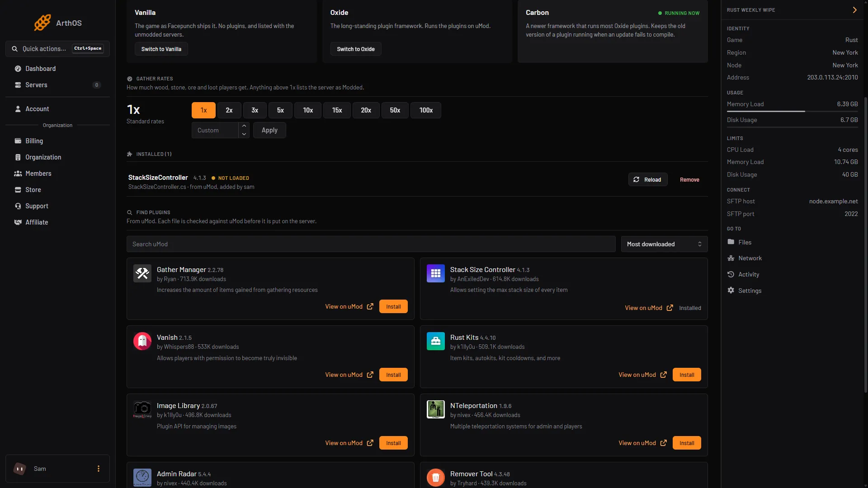Open the Dashboard sidebar item
Screen dimensions: 868x488
tap(57, 69)
